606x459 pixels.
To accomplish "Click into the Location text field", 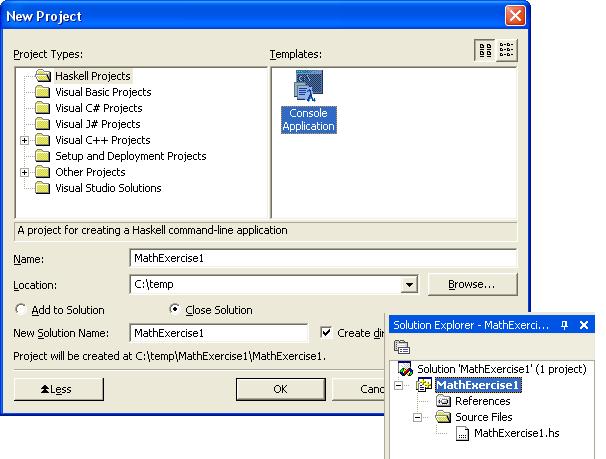I will coord(266,285).
